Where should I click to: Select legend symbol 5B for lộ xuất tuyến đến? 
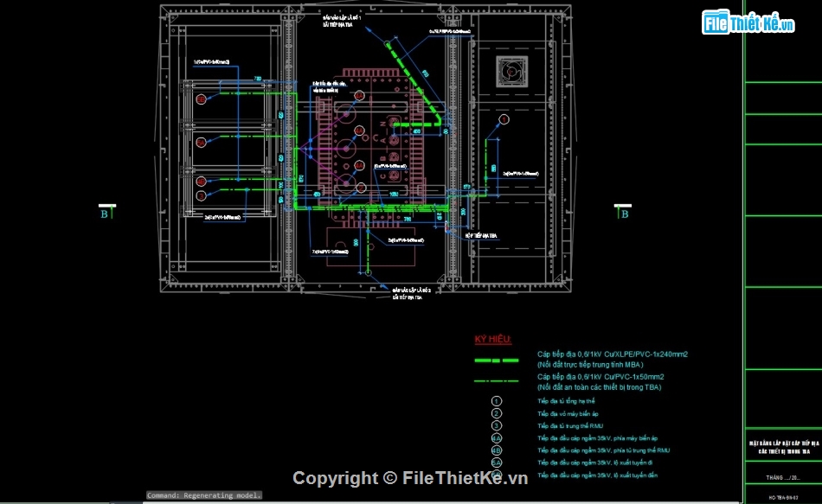pos(497,475)
